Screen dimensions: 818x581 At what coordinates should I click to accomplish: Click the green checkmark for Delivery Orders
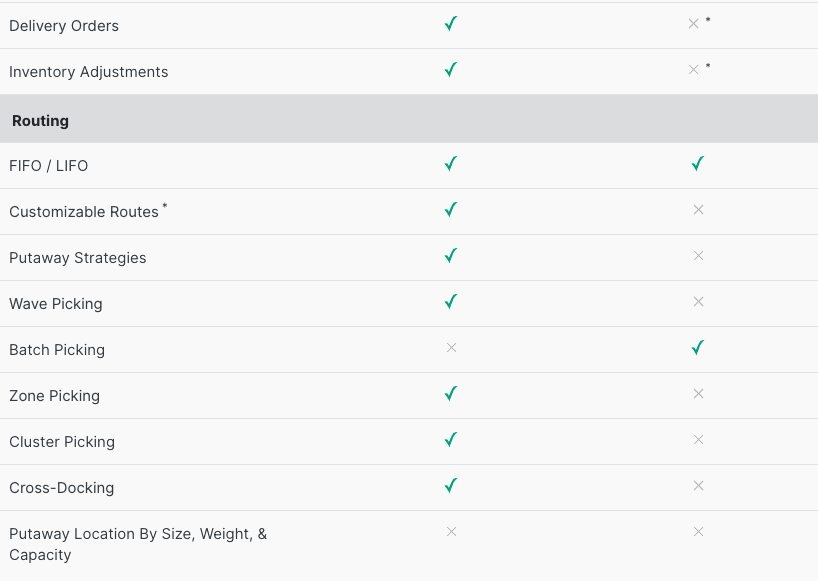pyautogui.click(x=451, y=24)
